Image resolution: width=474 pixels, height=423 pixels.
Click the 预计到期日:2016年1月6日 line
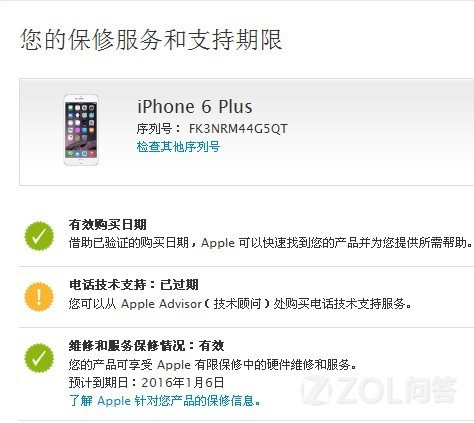point(146,382)
